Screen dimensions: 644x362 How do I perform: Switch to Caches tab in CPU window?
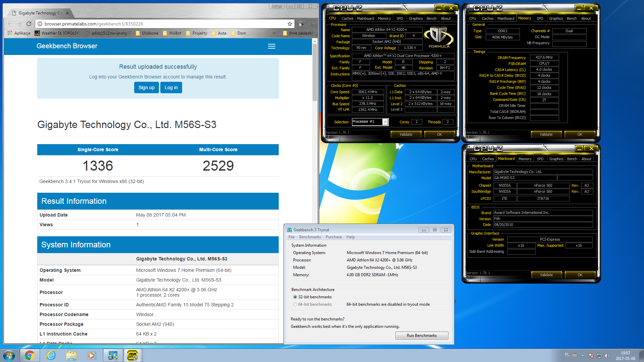(x=347, y=18)
